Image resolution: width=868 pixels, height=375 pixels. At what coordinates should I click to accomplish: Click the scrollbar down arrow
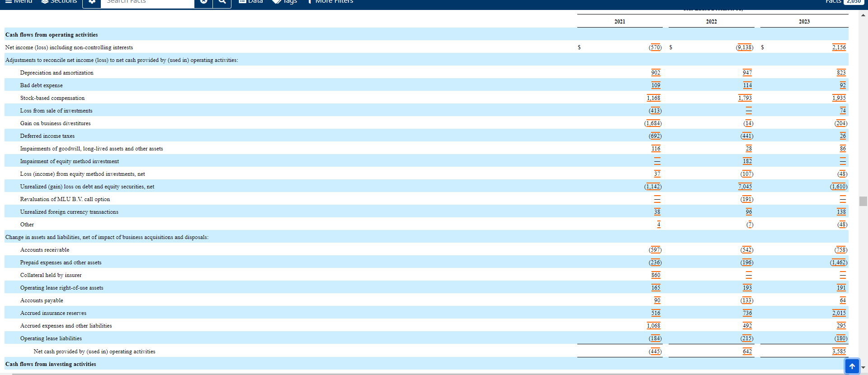(x=863, y=367)
